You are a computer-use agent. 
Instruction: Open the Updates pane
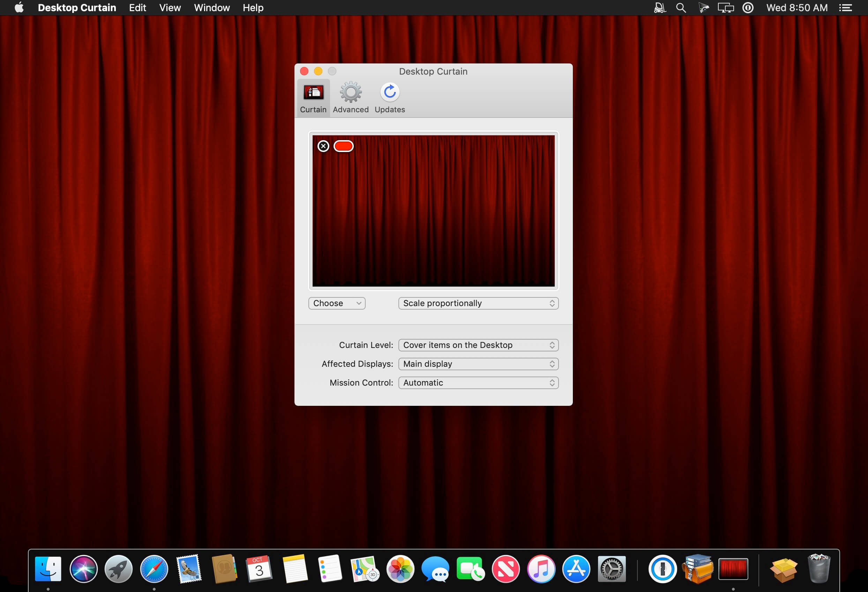(x=390, y=97)
